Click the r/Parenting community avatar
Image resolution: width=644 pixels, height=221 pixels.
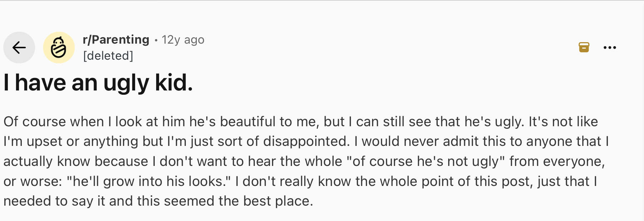59,48
